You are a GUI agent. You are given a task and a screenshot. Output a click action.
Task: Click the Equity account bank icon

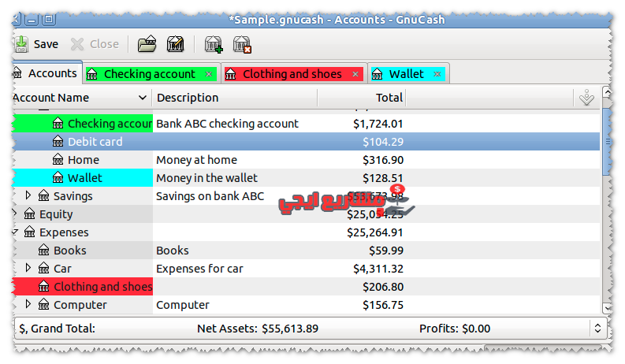(29, 214)
